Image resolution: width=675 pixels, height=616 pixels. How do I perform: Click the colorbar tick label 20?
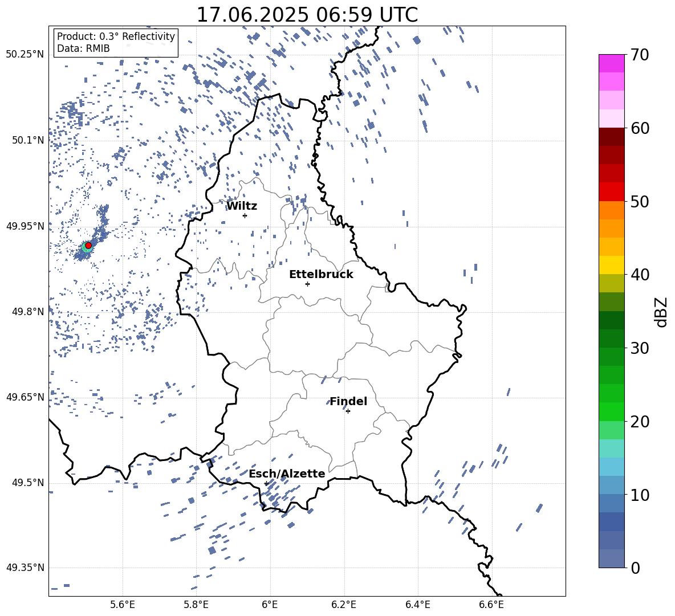pos(640,422)
